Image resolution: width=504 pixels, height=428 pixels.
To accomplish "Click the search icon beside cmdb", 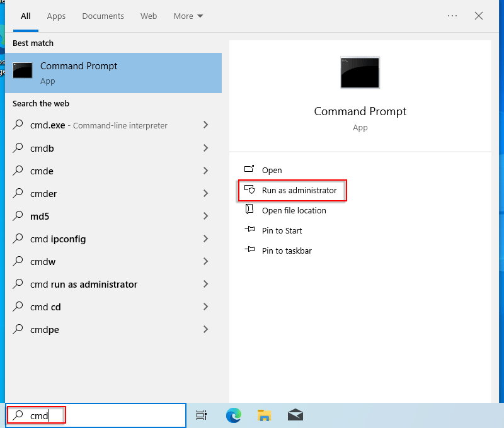I will click(x=18, y=148).
